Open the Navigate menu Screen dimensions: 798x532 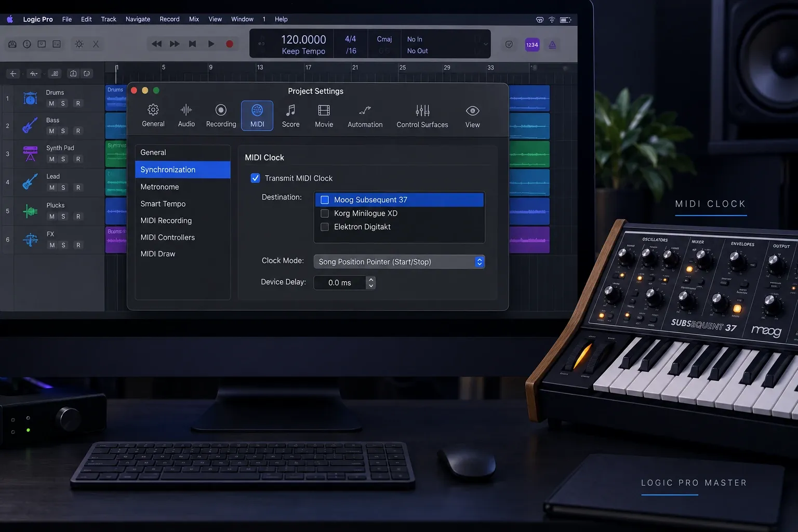[x=138, y=19]
